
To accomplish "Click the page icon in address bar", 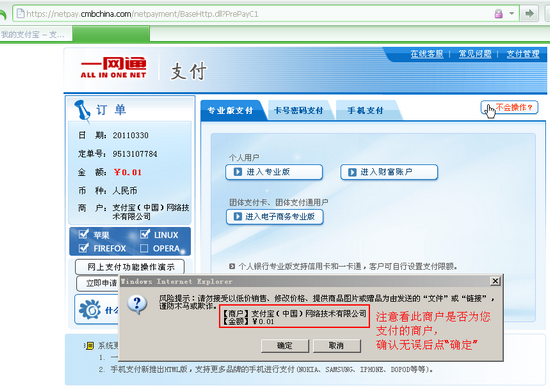I will (21, 14).
